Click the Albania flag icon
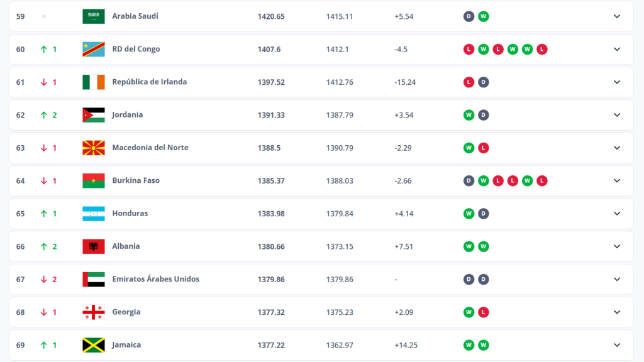Screen dimensions: 644x362 (x=94, y=246)
